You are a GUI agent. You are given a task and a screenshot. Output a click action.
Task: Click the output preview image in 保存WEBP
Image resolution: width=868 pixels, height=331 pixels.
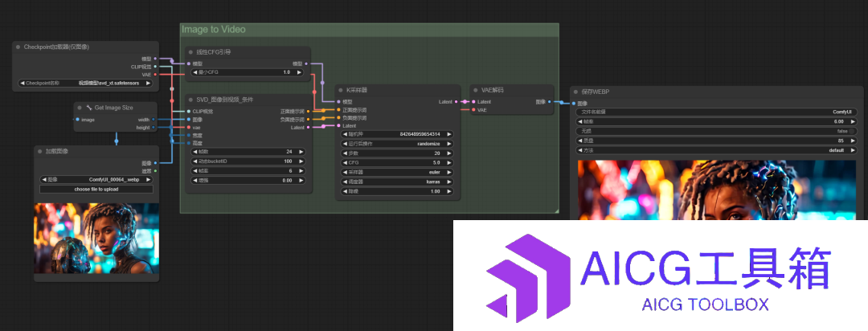(717, 190)
